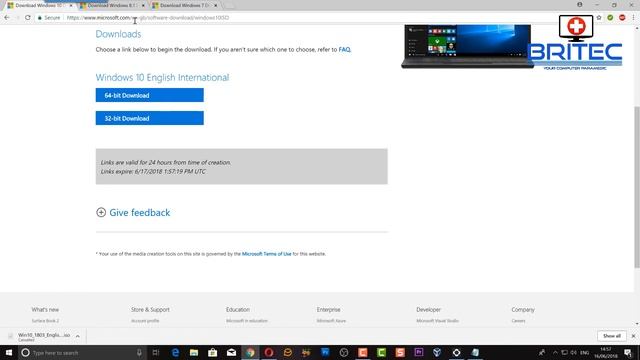Show all downloads
This screenshot has height=360, width=640.
[x=612, y=336]
